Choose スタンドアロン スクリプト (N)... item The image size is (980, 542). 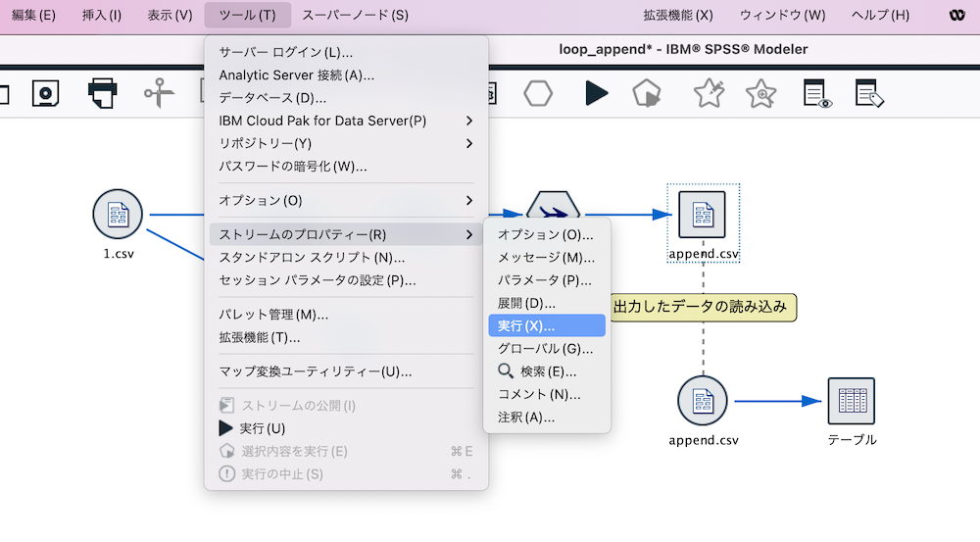coord(346,258)
